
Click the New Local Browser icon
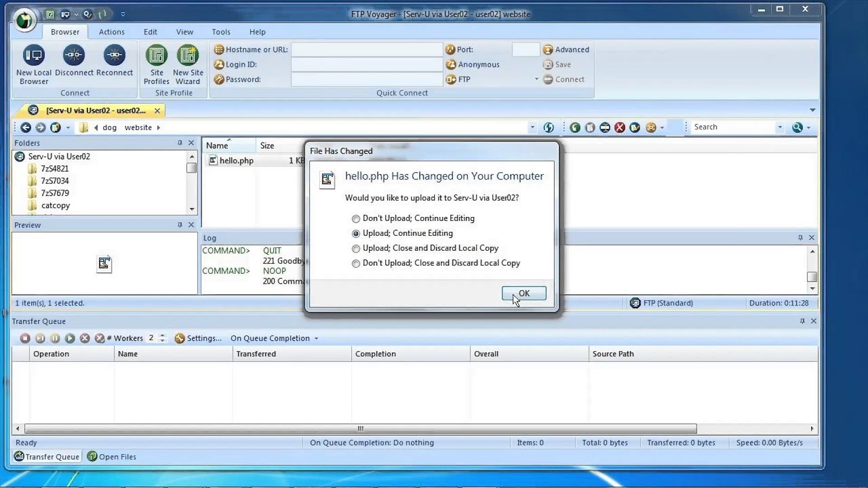(x=34, y=56)
